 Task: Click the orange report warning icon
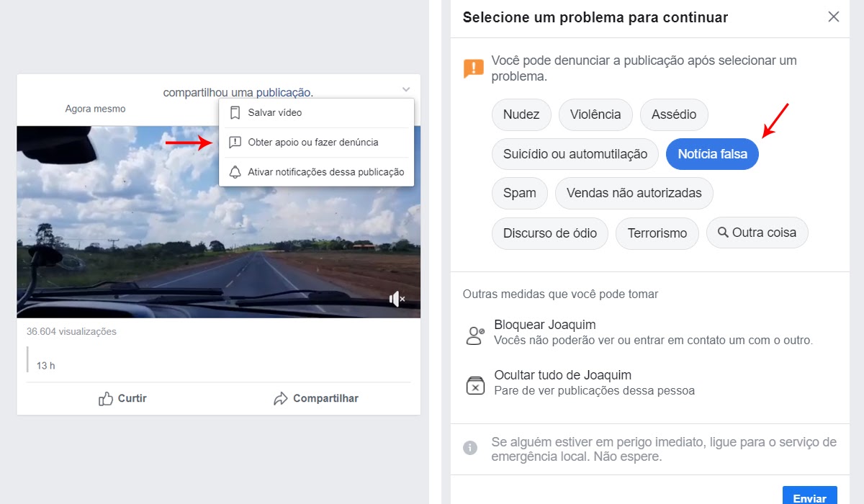pyautogui.click(x=474, y=68)
